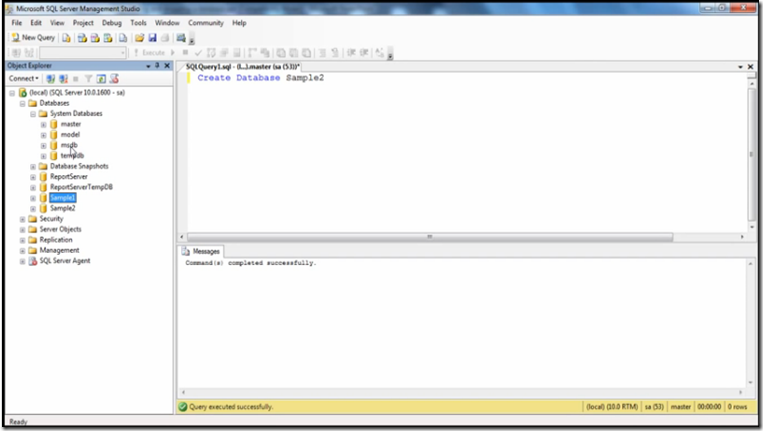Click the Open File folder icon
Viewport: 763px width, 431px height.
[140, 38]
